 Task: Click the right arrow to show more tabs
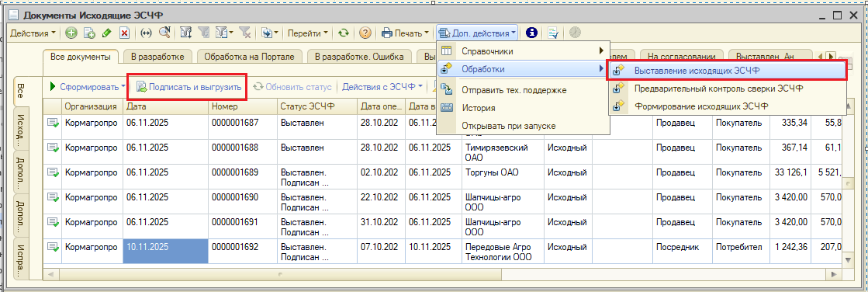pos(830,57)
